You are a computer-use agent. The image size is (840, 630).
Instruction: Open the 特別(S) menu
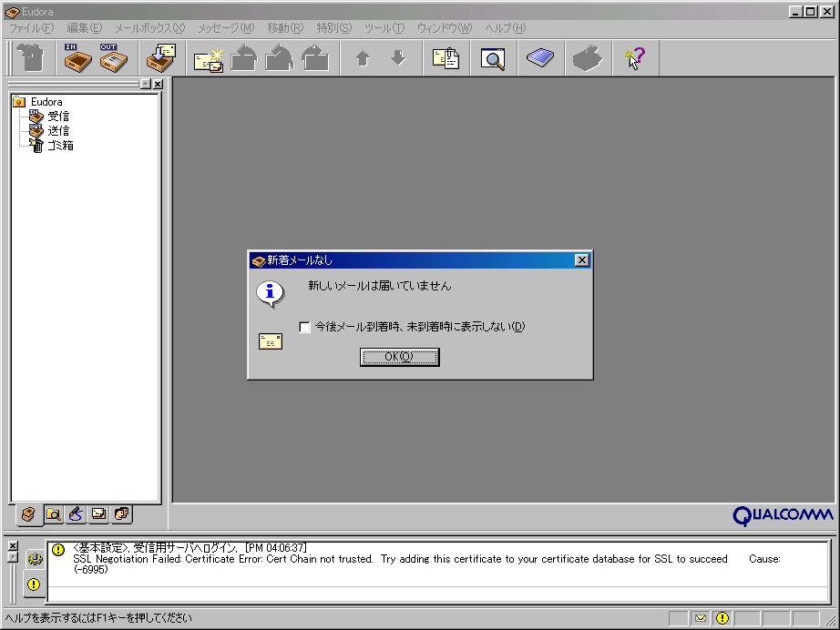tap(333, 28)
